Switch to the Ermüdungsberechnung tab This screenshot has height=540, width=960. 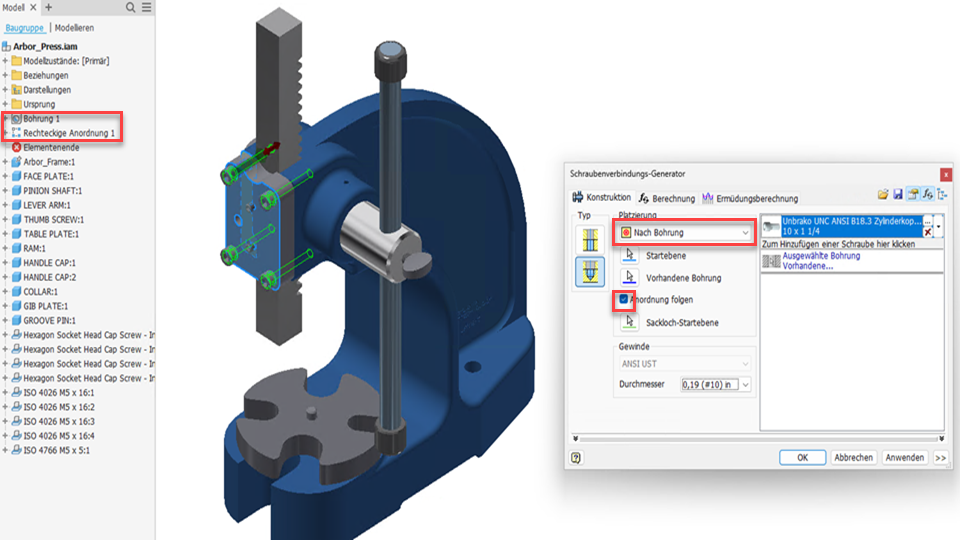750,198
